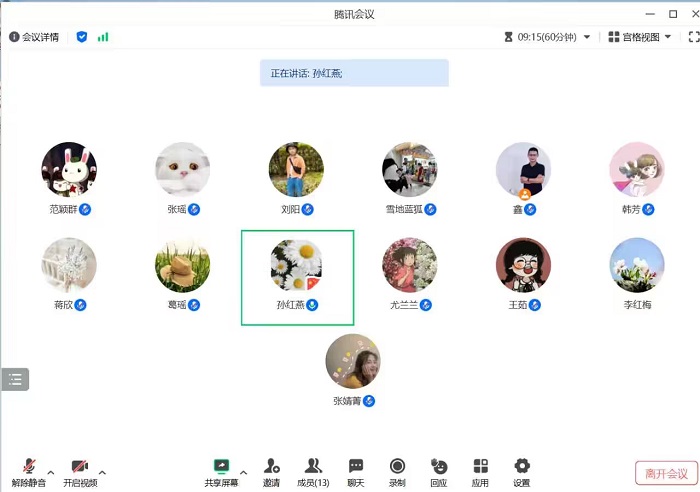The width and height of the screenshot is (700, 492).
Task: Unmute microphone with 解除静音
Action: tap(29, 472)
